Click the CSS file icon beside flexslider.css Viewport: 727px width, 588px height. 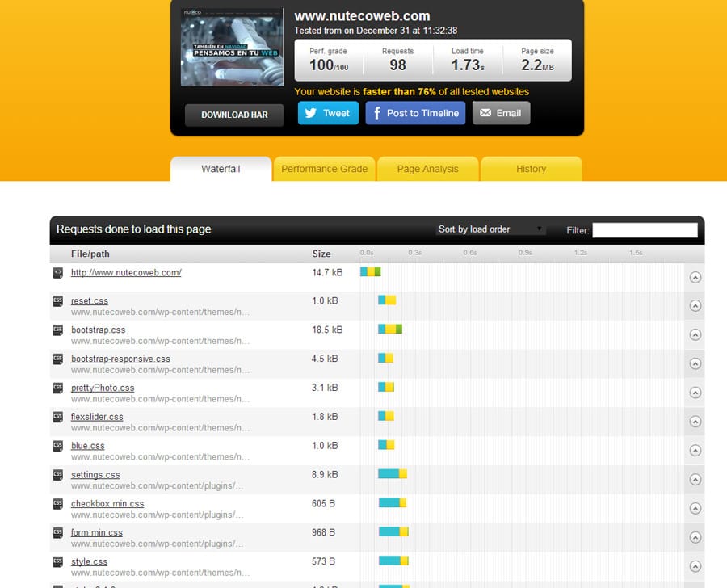[x=58, y=417]
